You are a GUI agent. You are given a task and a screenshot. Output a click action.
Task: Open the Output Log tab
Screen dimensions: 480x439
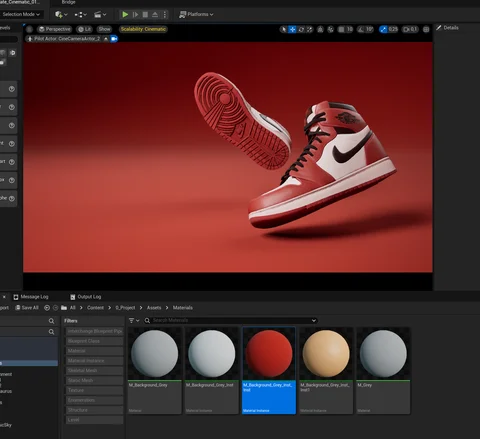pyautogui.click(x=86, y=297)
